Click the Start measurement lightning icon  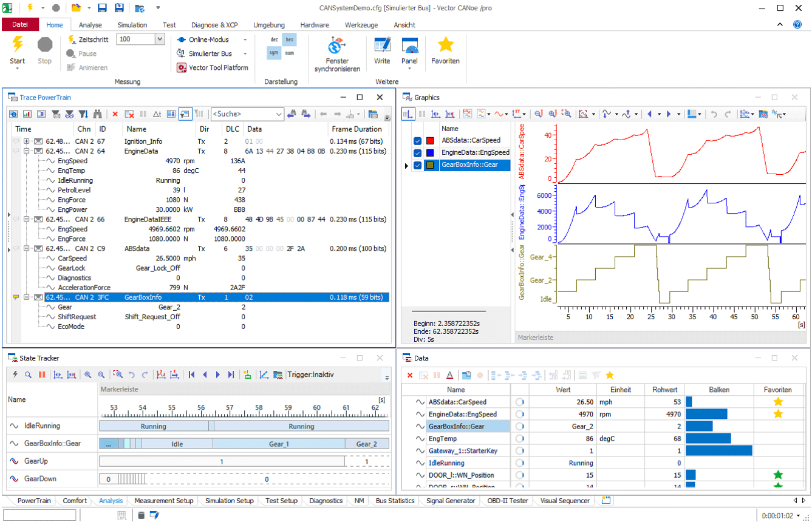point(18,44)
